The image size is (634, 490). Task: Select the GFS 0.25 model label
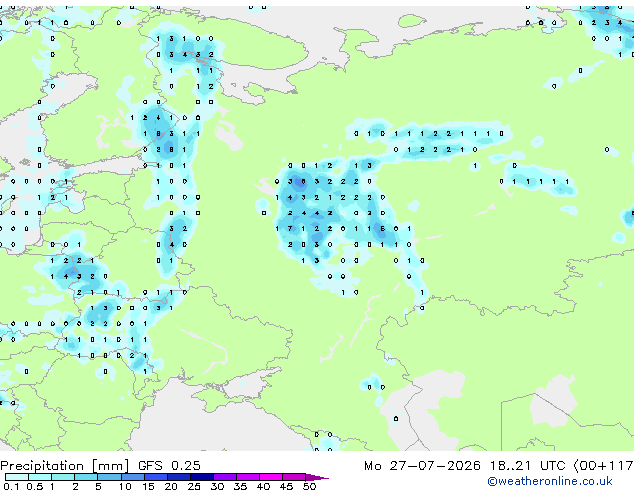click(x=169, y=466)
